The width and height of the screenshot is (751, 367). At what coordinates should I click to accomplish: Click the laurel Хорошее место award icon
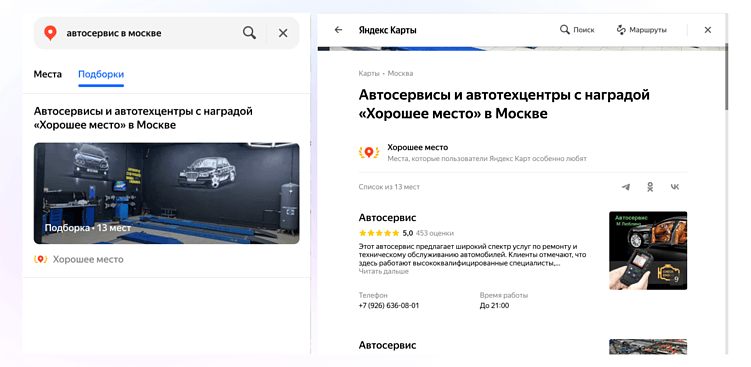369,152
